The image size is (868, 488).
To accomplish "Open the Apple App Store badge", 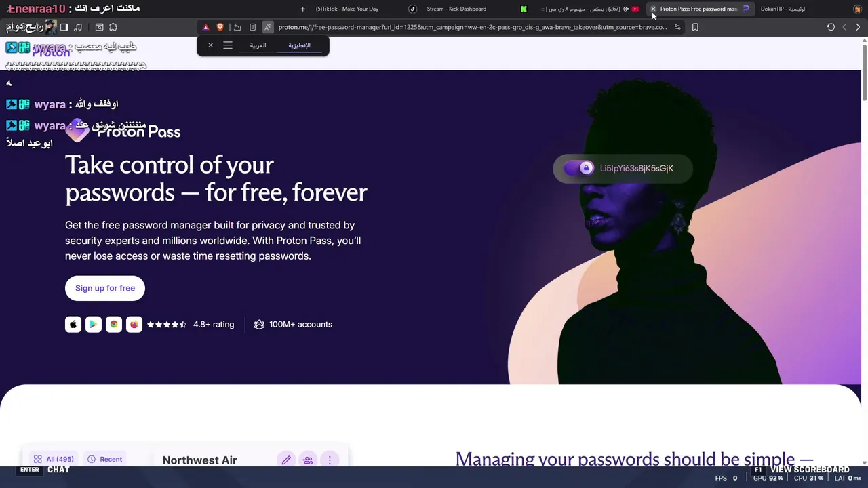I will pos(73,325).
